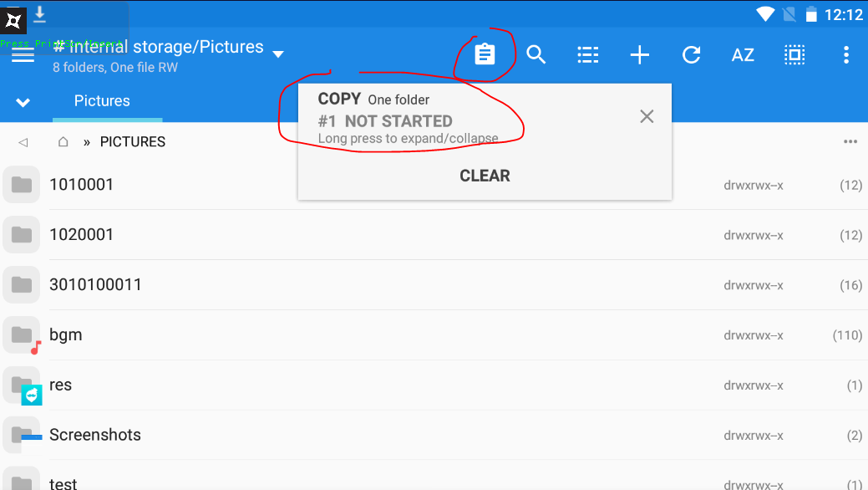
Task: Open the three-dot overflow menu
Action: coord(845,55)
